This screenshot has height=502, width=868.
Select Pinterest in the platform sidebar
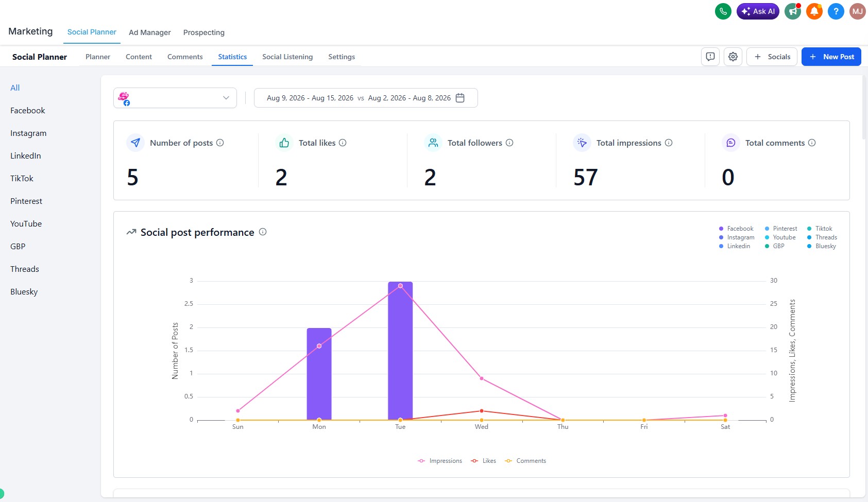(x=26, y=201)
